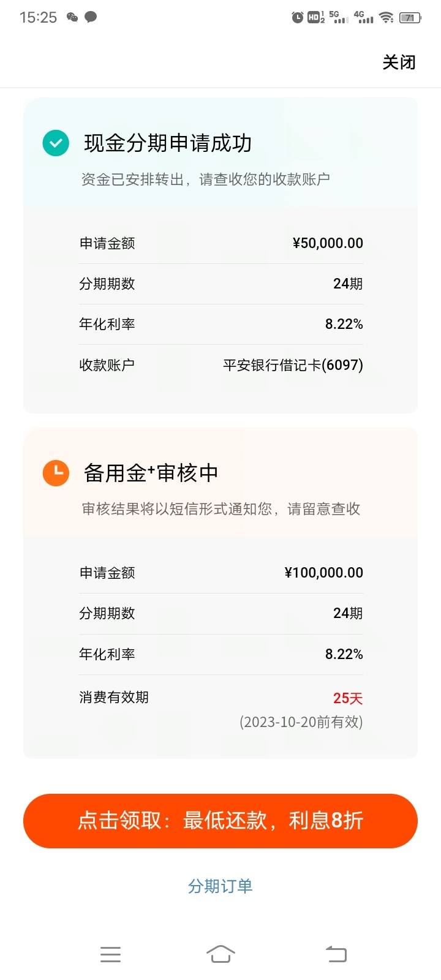This screenshot has width=441, height=980.
Task: Tap the orange clock review icon
Action: pos(56,473)
